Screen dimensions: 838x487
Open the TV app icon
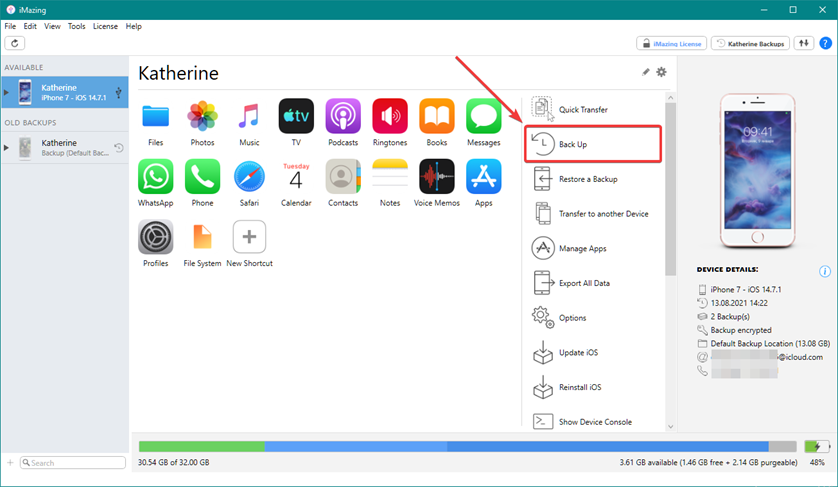[296, 115]
